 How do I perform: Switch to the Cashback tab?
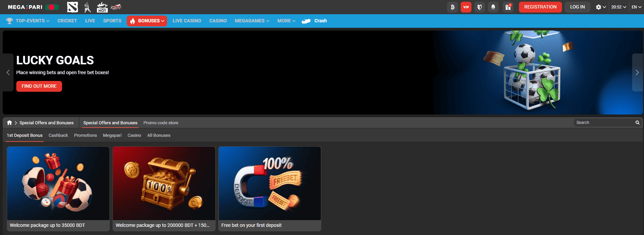pyautogui.click(x=58, y=135)
